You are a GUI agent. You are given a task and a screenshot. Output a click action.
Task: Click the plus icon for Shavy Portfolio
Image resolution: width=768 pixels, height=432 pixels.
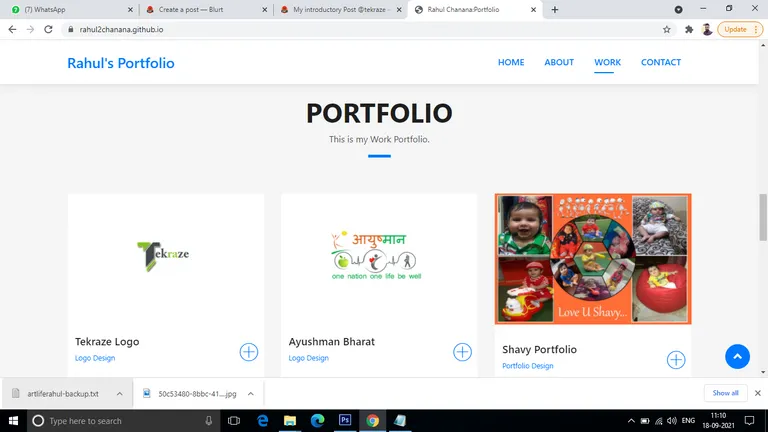[675, 360]
